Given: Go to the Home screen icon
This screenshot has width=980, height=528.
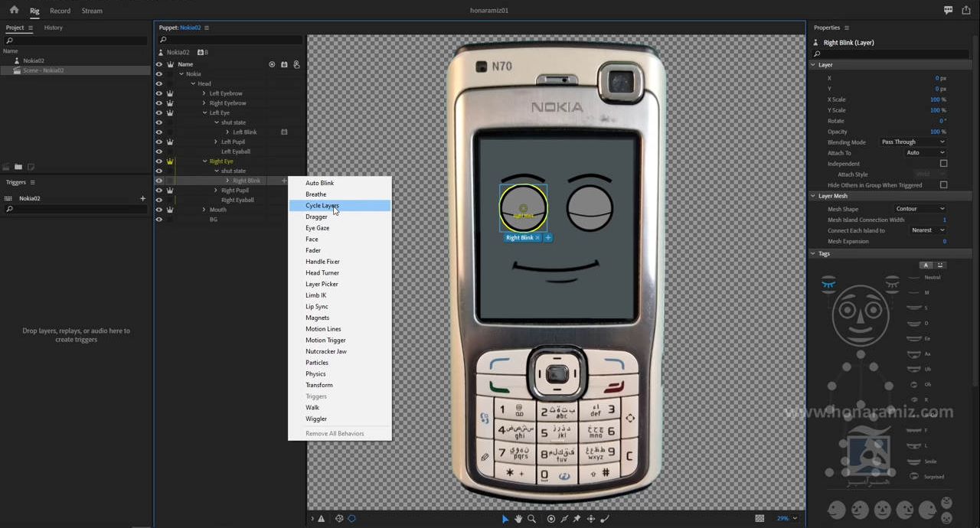Looking at the screenshot, I should (14, 10).
